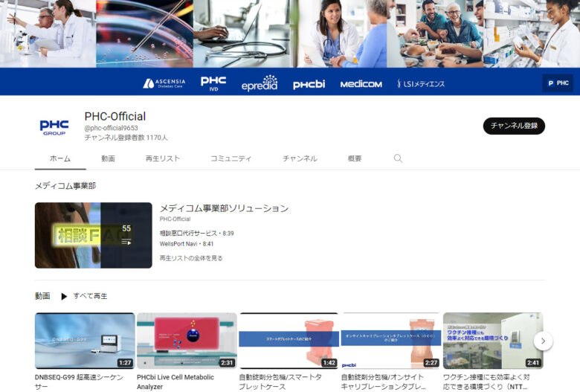The height and width of the screenshot is (392, 580).
Task: Open the ワクチン接種 video thumbnail
Action: [493, 341]
